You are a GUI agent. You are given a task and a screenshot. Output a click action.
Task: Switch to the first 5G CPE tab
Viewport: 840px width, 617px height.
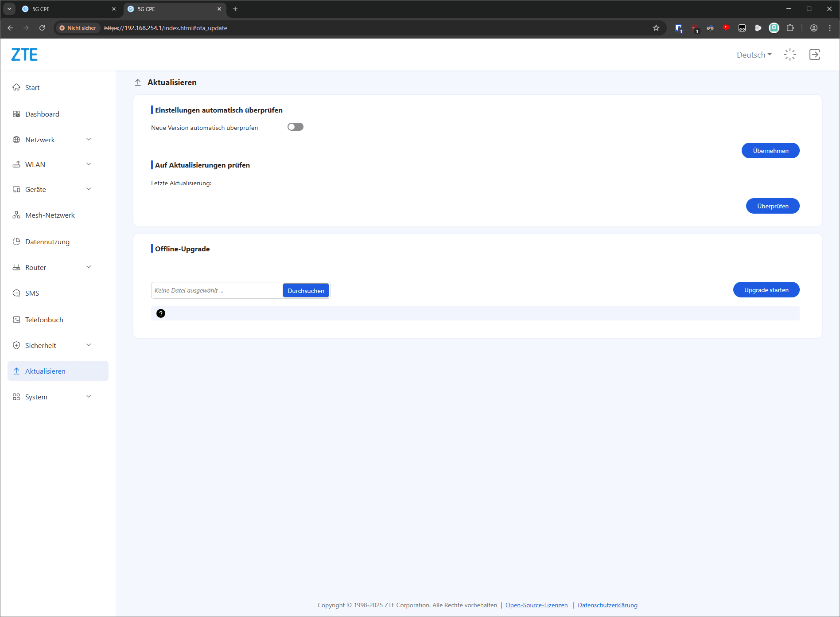point(66,9)
